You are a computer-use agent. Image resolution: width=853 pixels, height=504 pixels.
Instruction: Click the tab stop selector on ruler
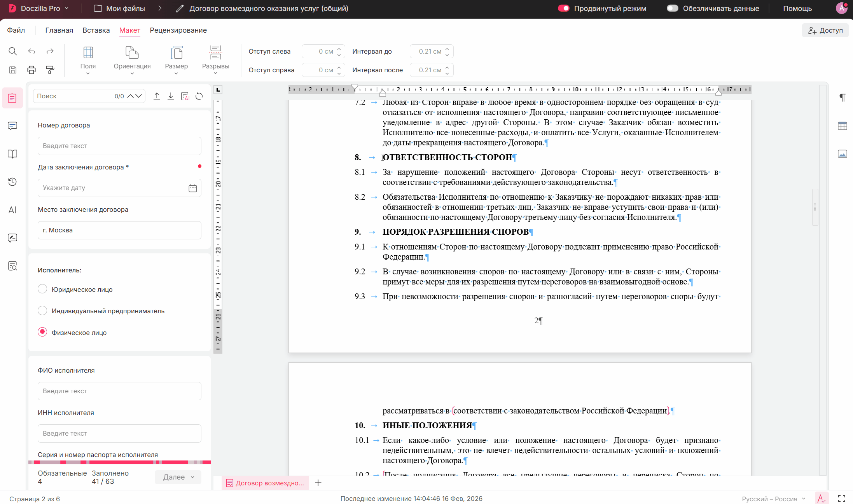click(x=218, y=90)
